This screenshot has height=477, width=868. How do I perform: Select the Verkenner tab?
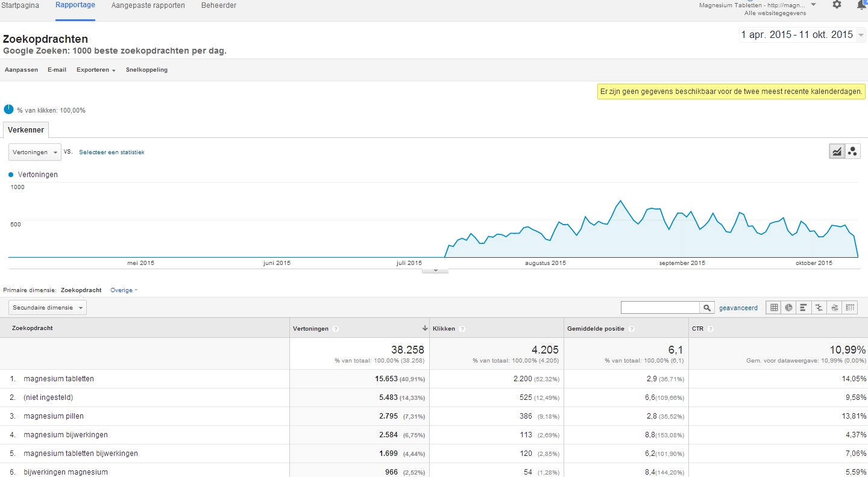pyautogui.click(x=26, y=130)
